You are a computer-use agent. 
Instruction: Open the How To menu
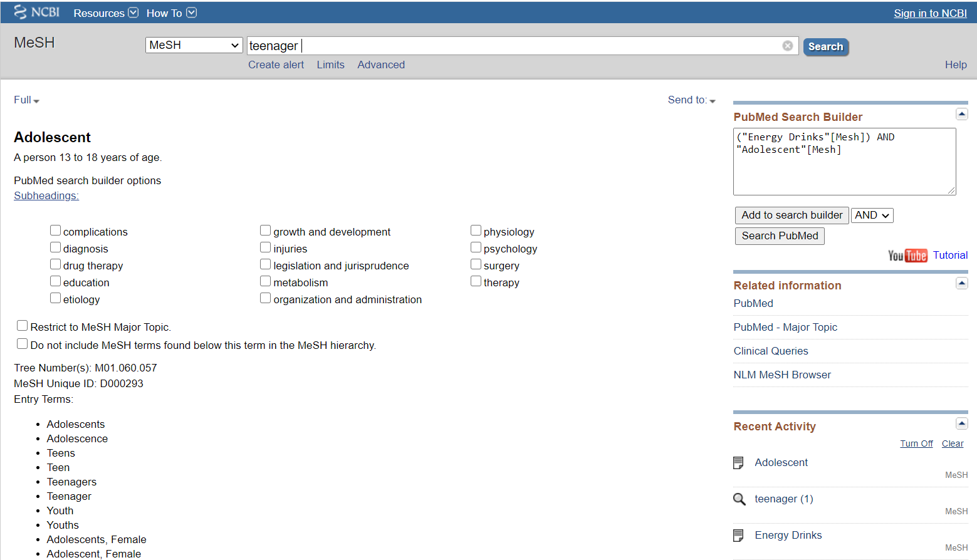coord(171,13)
